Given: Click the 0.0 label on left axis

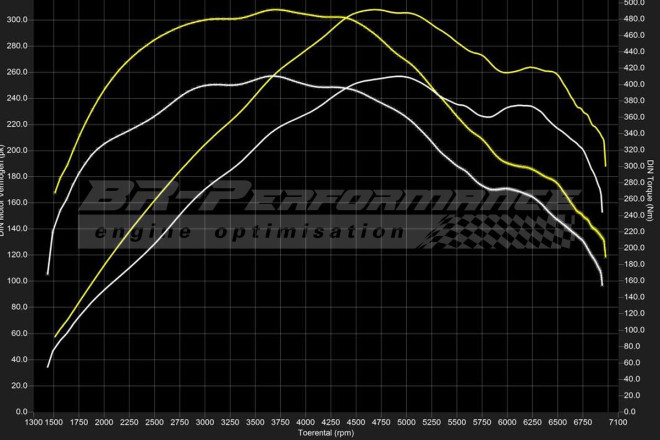Looking at the screenshot, I should pos(22,411).
